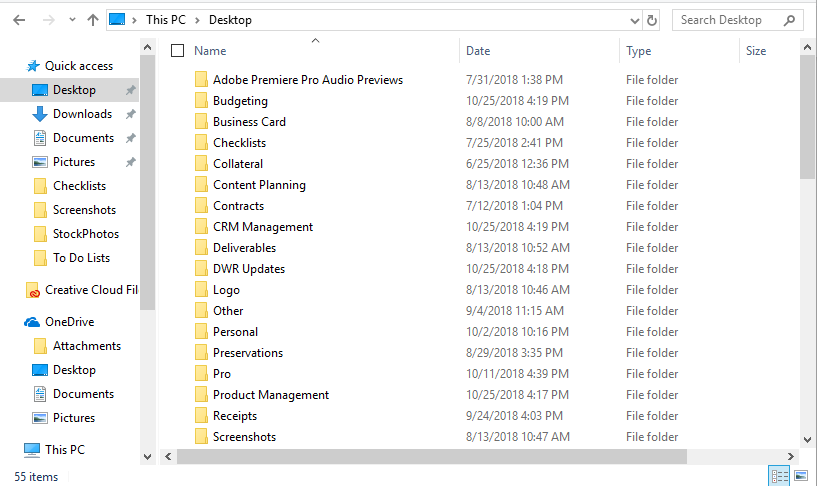Click the Collateral folder icon

point(201,163)
